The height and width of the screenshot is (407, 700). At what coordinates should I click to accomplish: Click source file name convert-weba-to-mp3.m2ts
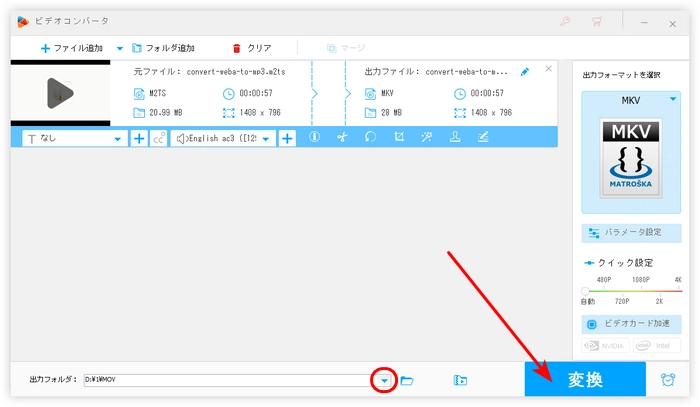pyautogui.click(x=236, y=72)
